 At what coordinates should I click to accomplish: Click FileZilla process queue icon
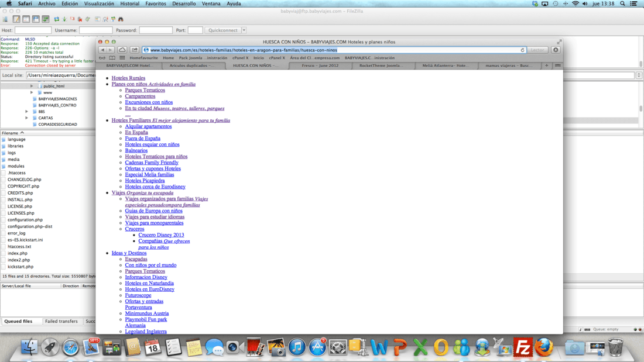pos(64,19)
